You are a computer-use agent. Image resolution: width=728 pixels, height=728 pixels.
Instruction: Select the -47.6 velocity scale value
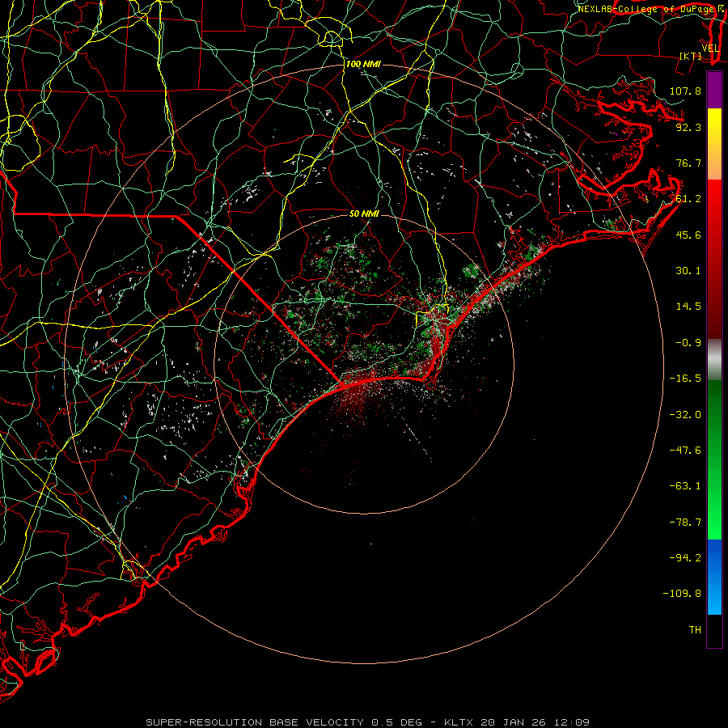coord(685,451)
